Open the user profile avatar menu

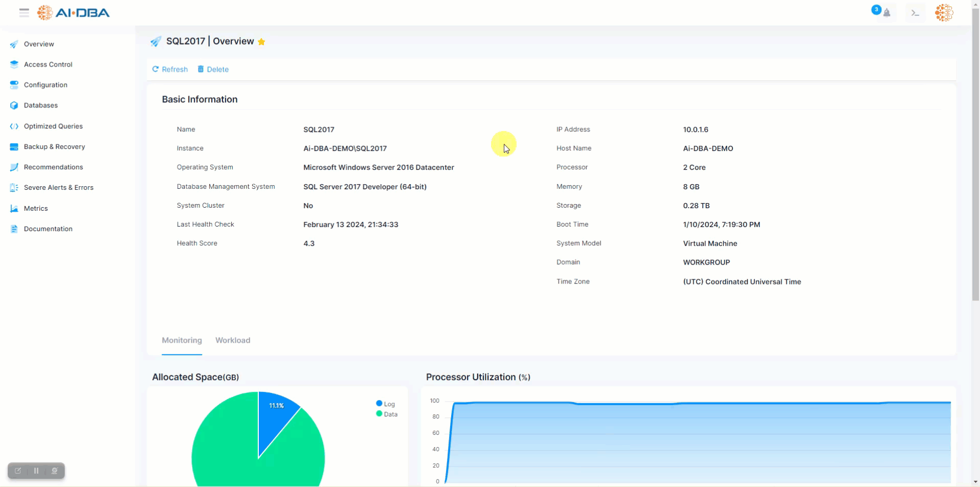tap(944, 12)
